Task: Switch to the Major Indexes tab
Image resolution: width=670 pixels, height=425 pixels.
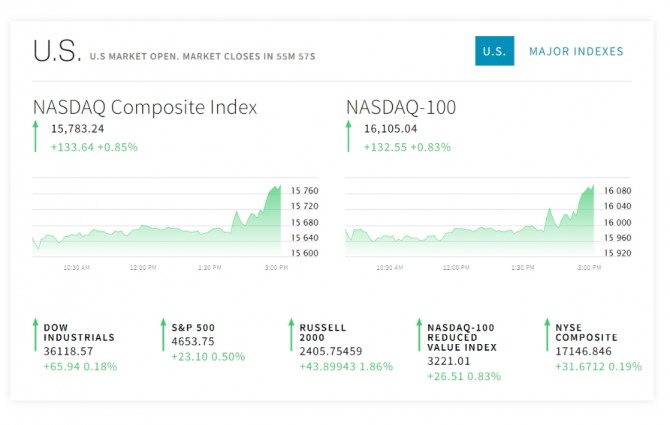Action: 576,51
